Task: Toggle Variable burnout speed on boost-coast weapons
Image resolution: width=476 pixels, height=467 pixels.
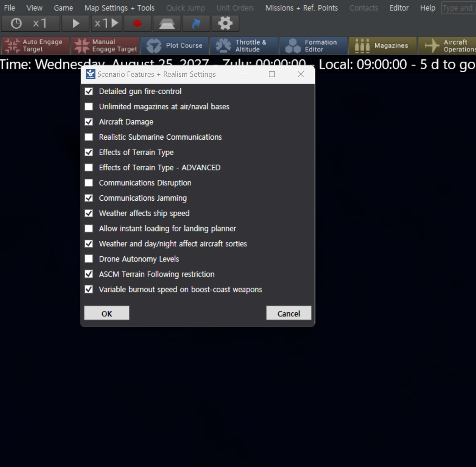Action: tap(89, 290)
